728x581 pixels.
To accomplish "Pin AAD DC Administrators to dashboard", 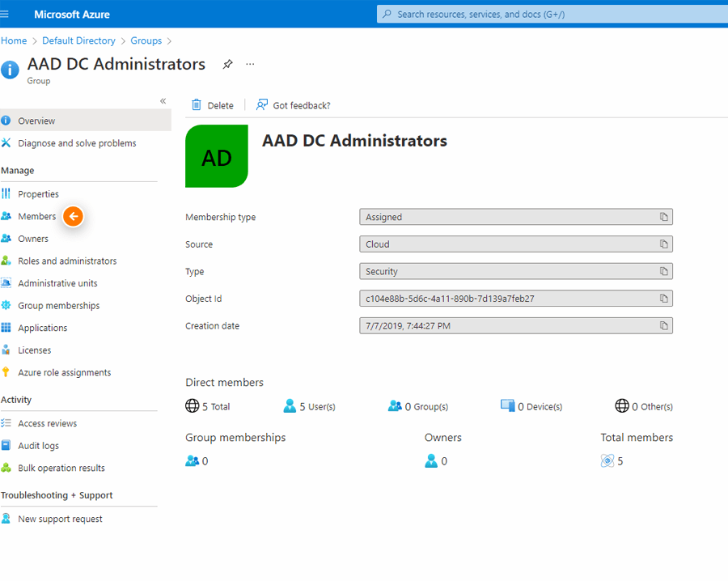I will [x=227, y=64].
